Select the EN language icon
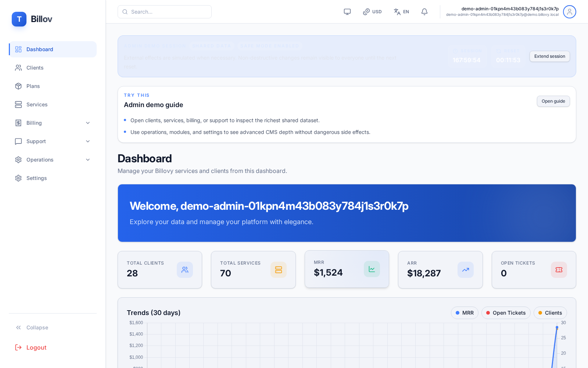Screen dimensions: 588x368 (397, 11)
